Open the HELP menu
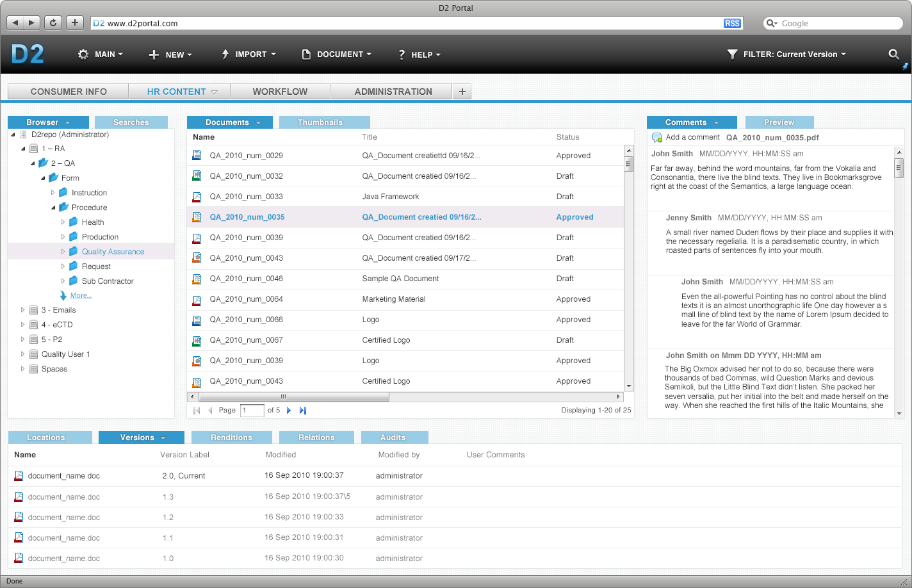The image size is (912, 588). click(x=419, y=54)
